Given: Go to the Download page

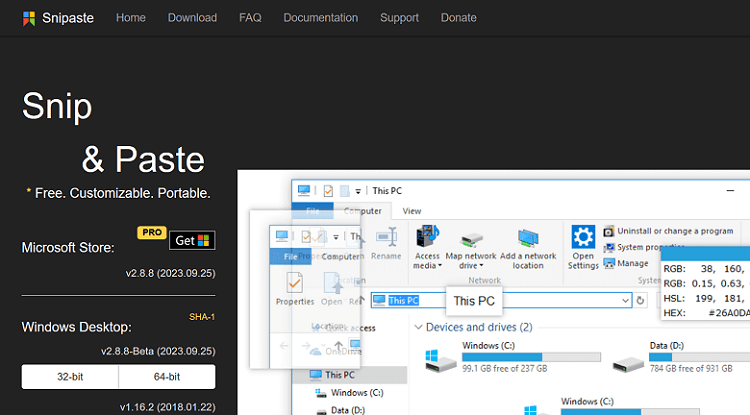Looking at the screenshot, I should click(x=192, y=18).
